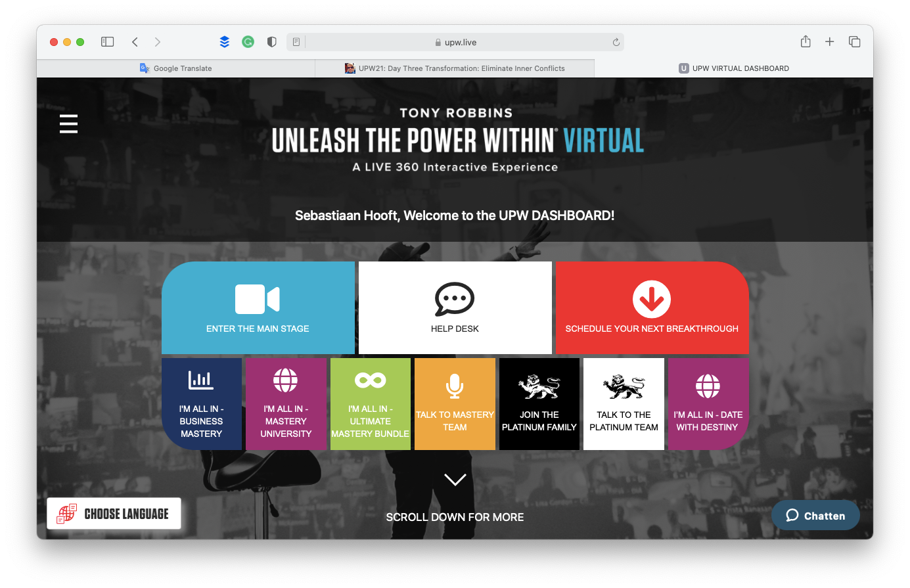This screenshot has width=910, height=588.
Task: Select I'm All In - Mastery University tile
Action: click(x=286, y=404)
